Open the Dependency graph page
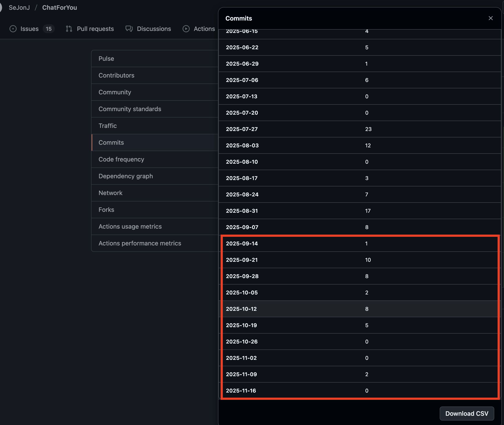 [126, 176]
